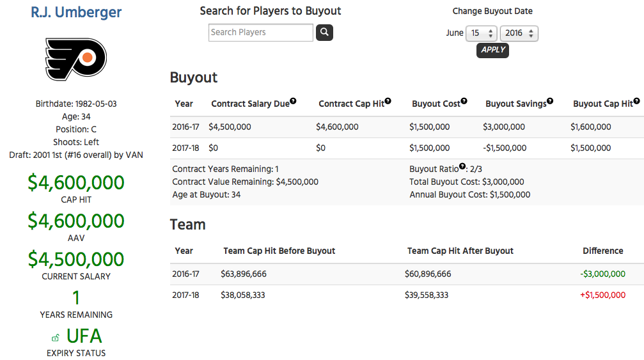
Task: Open the R.J. Umberger player name link
Action: pyautogui.click(x=76, y=12)
